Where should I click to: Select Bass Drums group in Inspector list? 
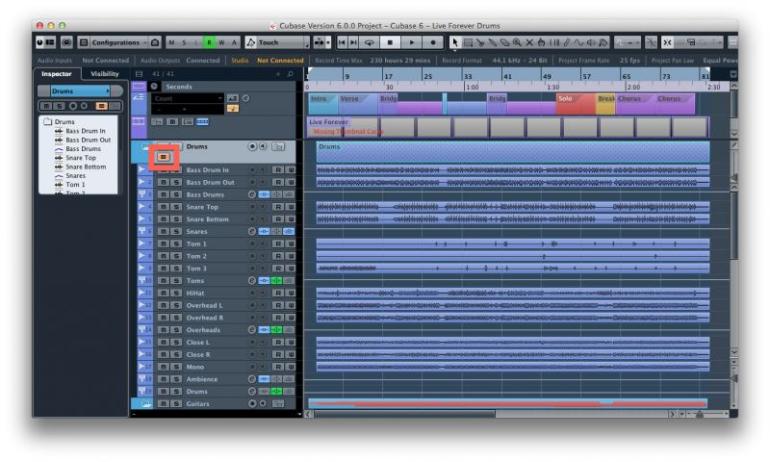tap(83, 149)
